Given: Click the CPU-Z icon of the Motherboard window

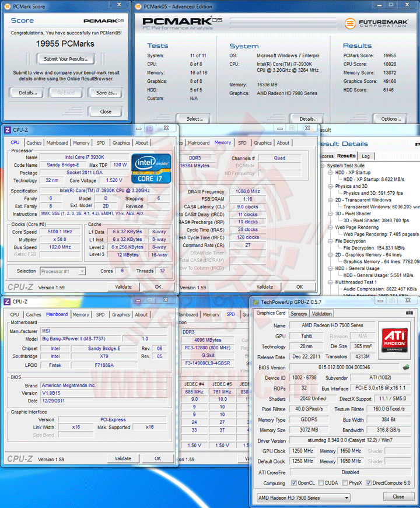Looking at the screenshot, I should (x=7, y=302).
